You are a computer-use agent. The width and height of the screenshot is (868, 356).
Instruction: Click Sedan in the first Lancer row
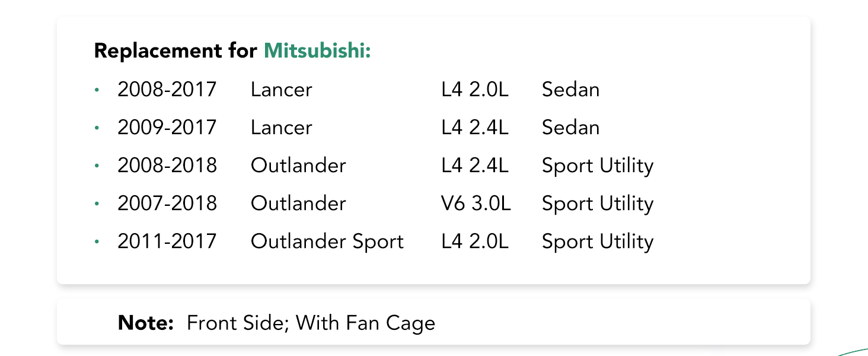pyautogui.click(x=570, y=90)
